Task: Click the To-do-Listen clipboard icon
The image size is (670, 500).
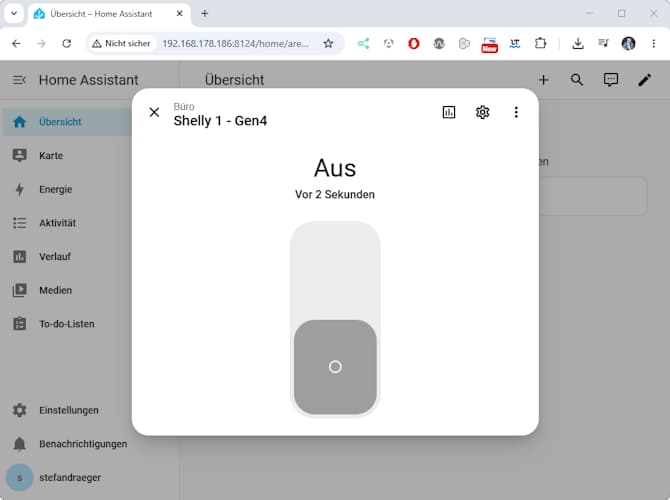Action: click(x=19, y=324)
